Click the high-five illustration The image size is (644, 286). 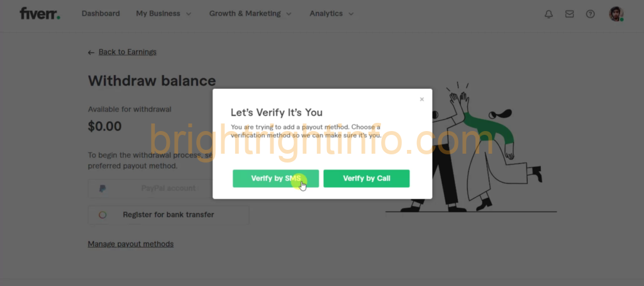click(471, 147)
